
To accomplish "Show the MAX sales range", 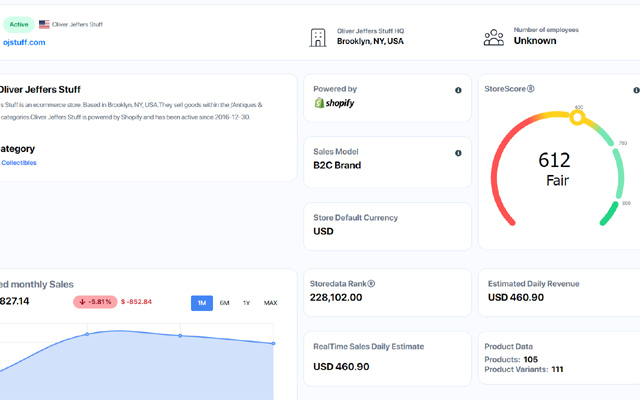I will point(270,303).
